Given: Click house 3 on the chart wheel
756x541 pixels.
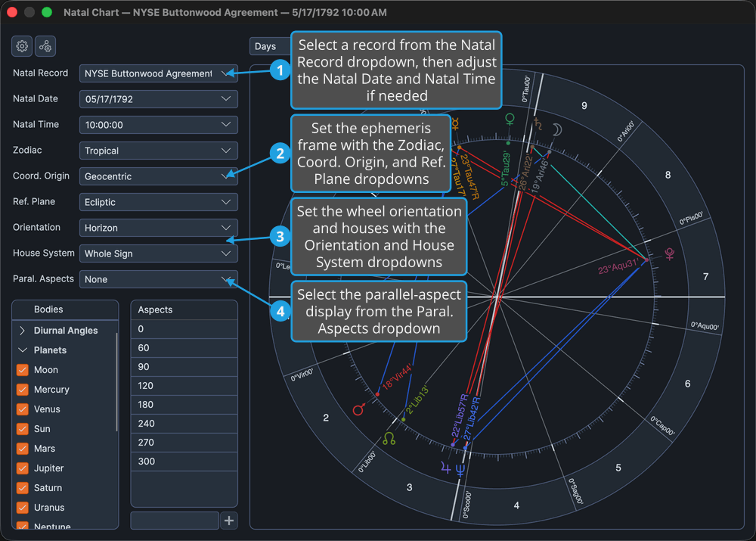Looking at the screenshot, I should 409,487.
